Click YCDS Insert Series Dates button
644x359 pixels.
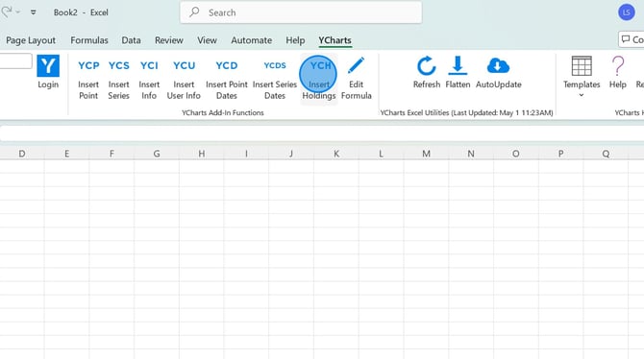point(275,79)
